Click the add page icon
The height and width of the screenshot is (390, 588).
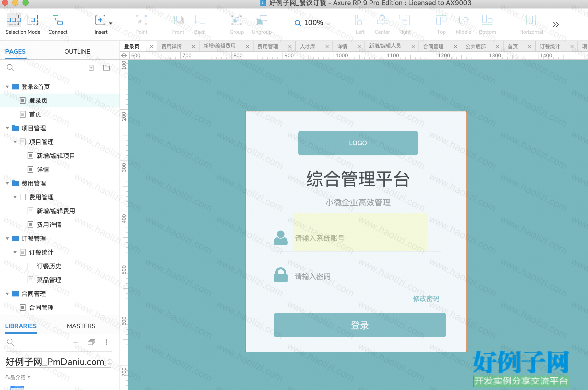click(91, 67)
